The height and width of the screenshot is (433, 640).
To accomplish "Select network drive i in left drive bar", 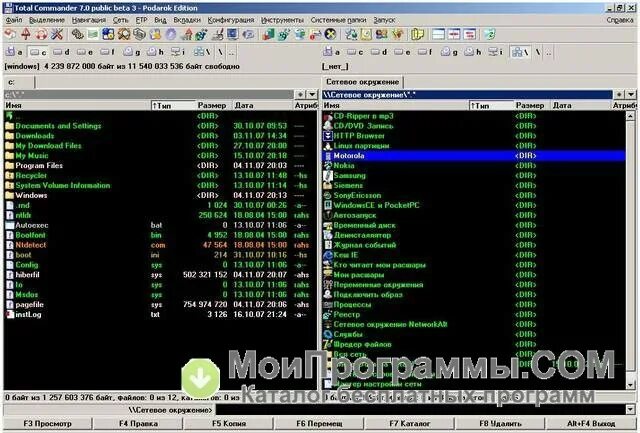I will coord(178,52).
